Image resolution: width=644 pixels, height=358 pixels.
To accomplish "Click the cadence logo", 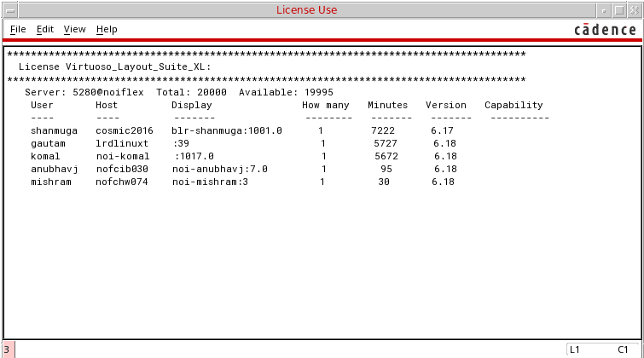I will pyautogui.click(x=605, y=30).
